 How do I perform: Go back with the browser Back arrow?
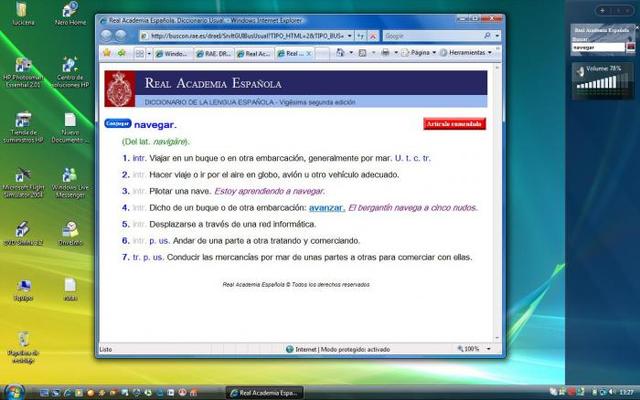(x=106, y=36)
